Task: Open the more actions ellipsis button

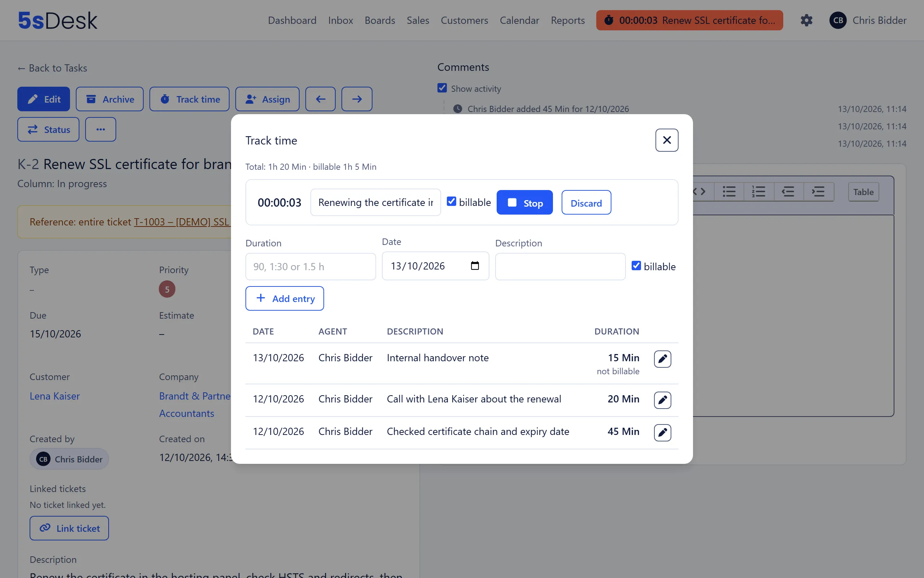Action: [100, 129]
